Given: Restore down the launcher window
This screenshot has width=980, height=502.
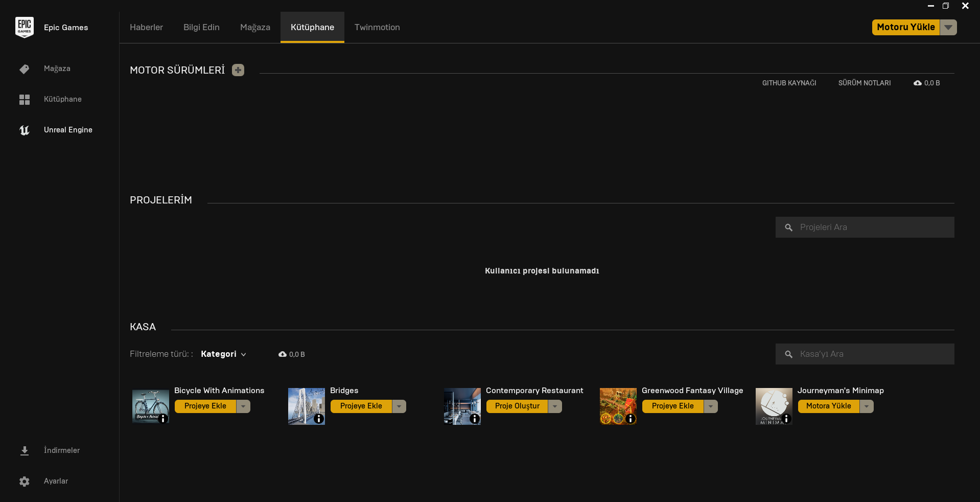Looking at the screenshot, I should pos(946,6).
